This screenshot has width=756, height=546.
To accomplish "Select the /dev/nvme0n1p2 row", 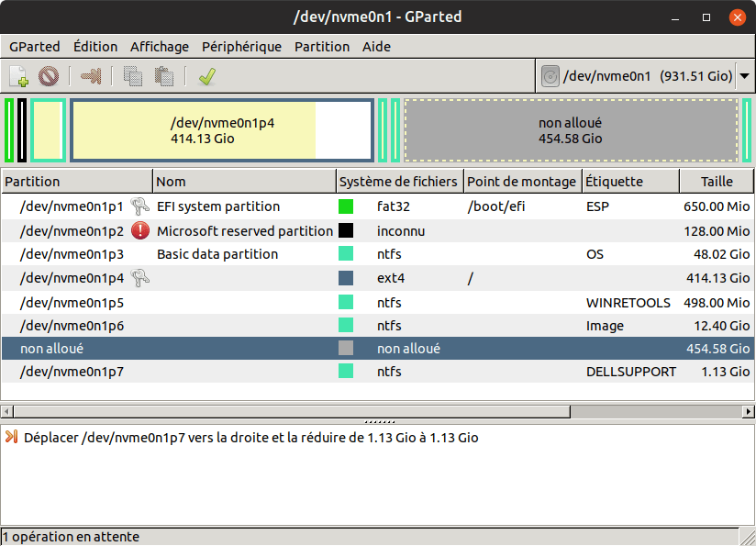I will (377, 230).
